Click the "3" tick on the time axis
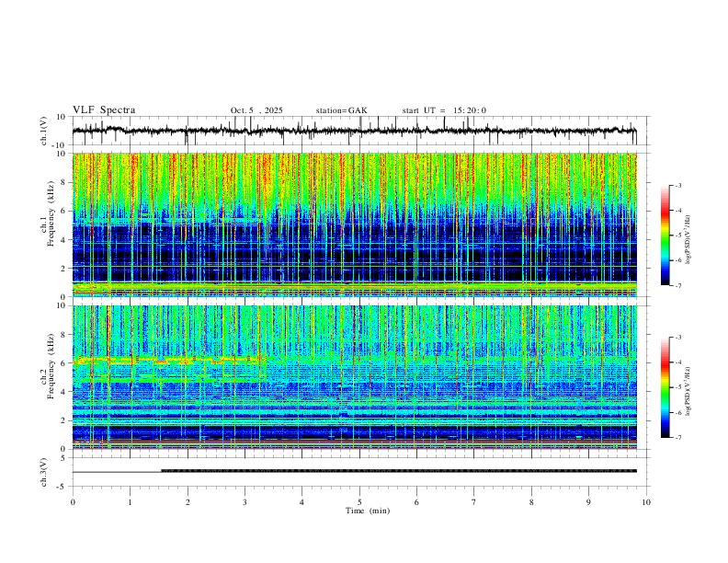This screenshot has width=728, height=563. (245, 502)
